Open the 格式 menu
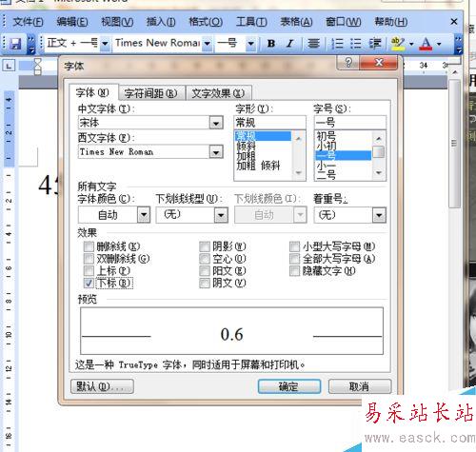The height and width of the screenshot is (452, 476). pos(206,22)
